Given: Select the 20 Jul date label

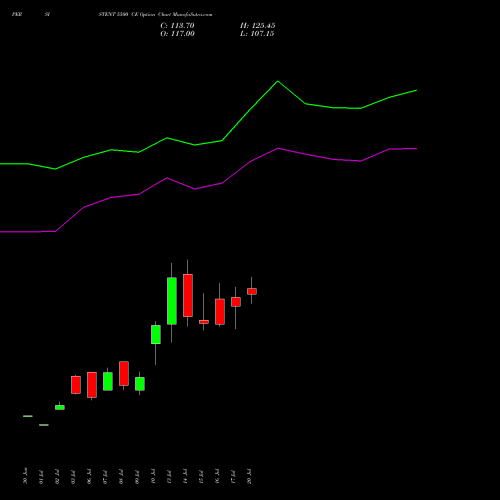Looking at the screenshot, I should click(x=249, y=476).
